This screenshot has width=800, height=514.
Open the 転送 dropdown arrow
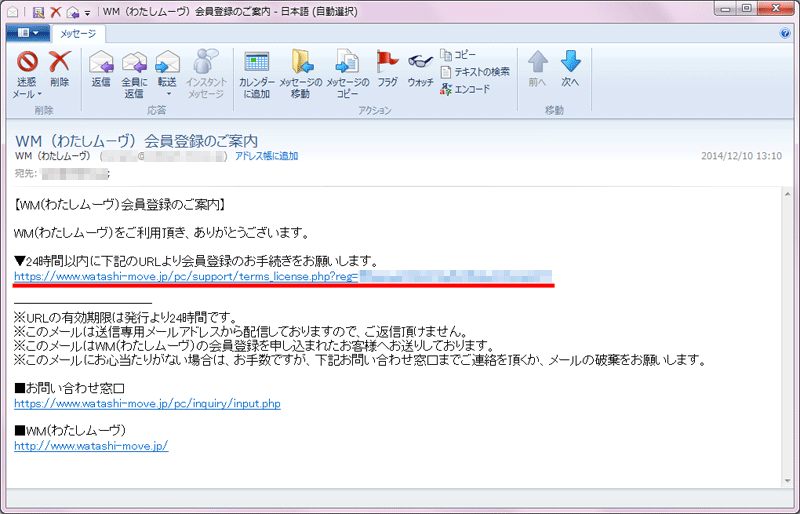(x=168, y=94)
